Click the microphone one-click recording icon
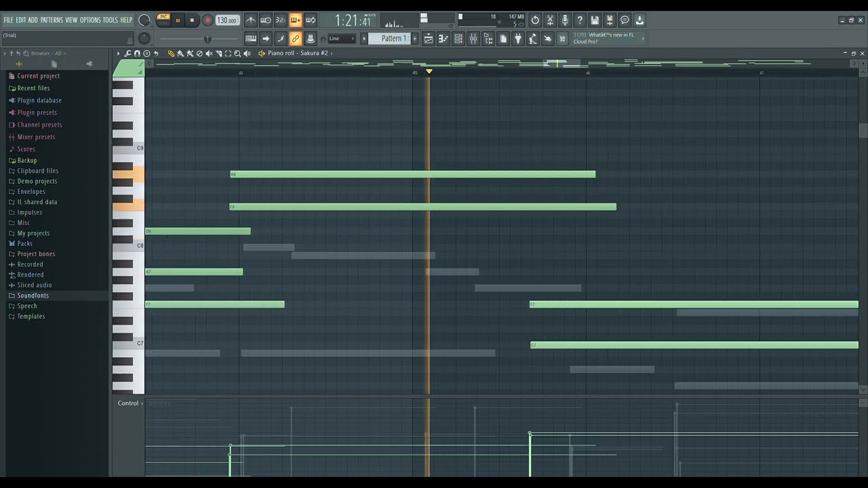868x488 pixels. click(565, 20)
